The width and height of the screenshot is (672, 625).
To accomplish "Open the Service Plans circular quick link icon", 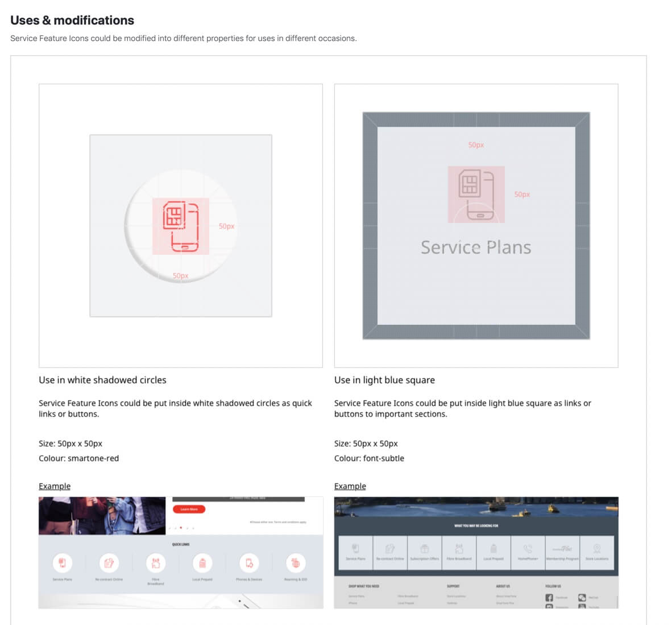I will coord(62,563).
